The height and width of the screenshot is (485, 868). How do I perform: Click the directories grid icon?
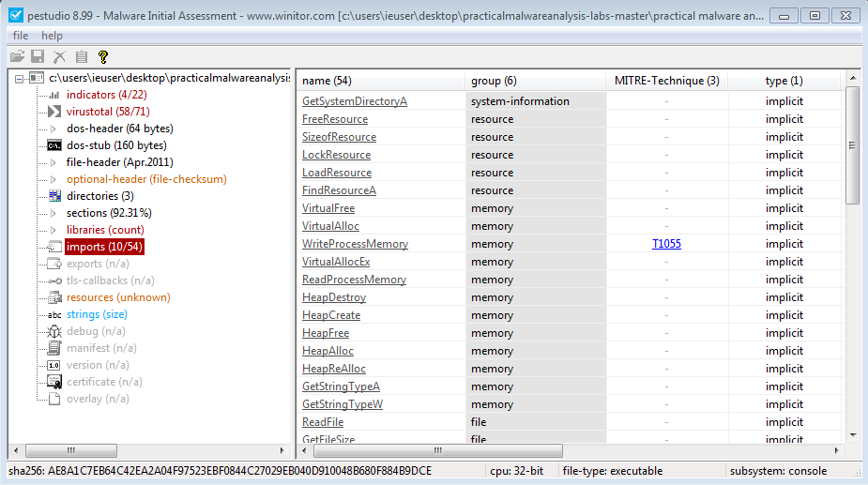[53, 196]
